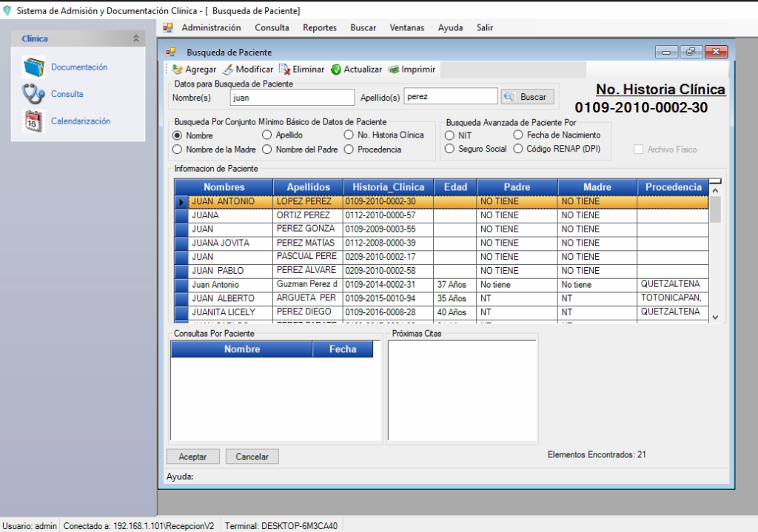This screenshot has width=758, height=532.
Task: Click the Eliminar delete icon
Action: pos(284,70)
